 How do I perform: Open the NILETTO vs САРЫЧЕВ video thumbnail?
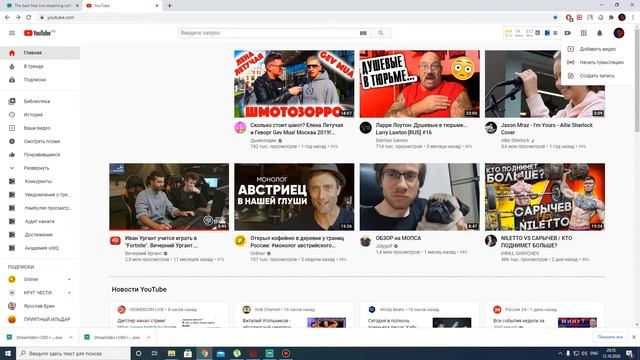pos(545,197)
